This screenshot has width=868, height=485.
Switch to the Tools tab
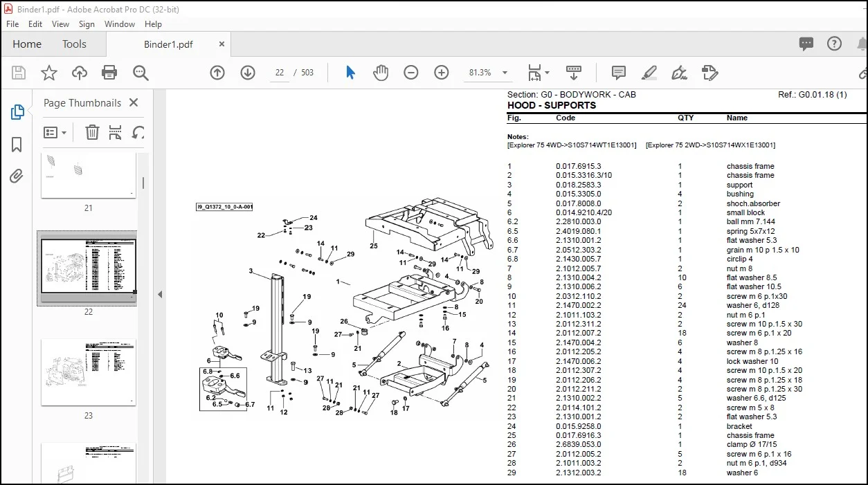(x=74, y=44)
